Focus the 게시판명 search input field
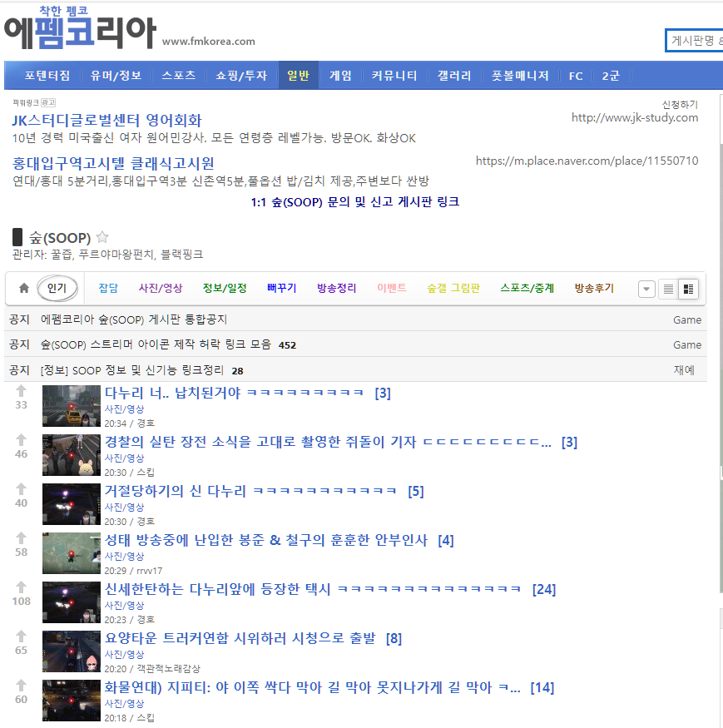Viewport: 723px width, 728px height. tap(694, 41)
